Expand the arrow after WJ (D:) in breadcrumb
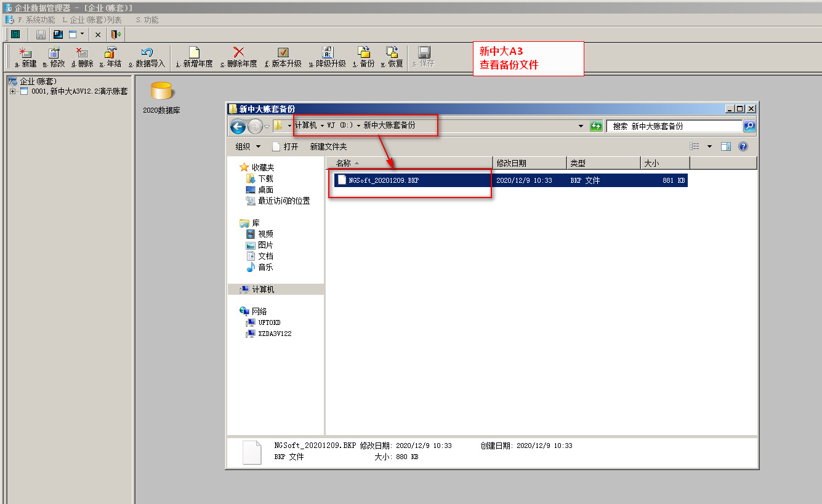This screenshot has width=822, height=504. click(358, 126)
